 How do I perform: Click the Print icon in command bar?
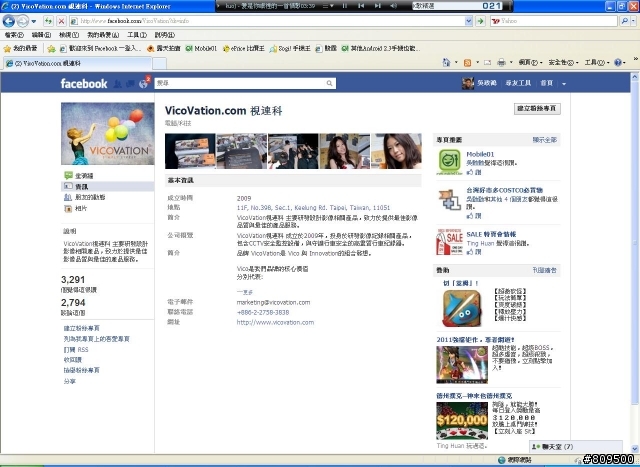click(501, 62)
